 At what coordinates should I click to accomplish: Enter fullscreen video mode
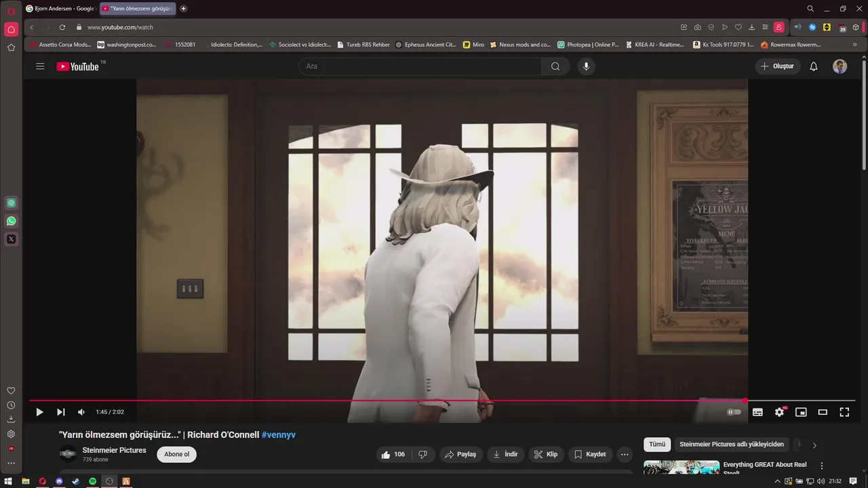pyautogui.click(x=844, y=411)
